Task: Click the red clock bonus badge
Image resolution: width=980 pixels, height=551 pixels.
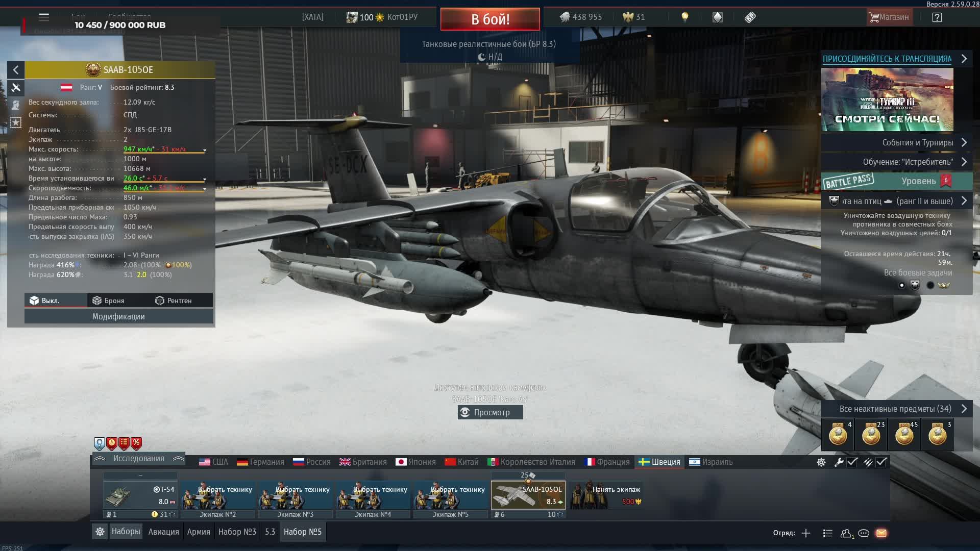Action: coord(112,443)
